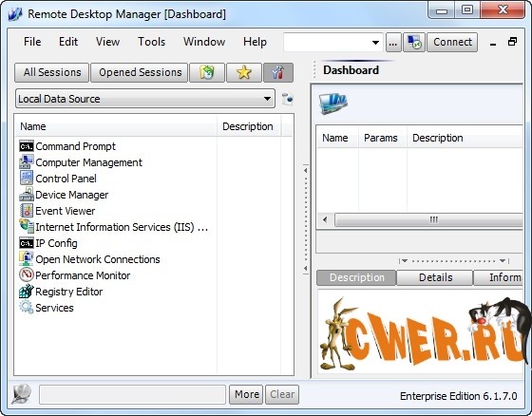This screenshot has height=416, width=532.
Task: Click the Enterprise Edition 6.1.7.0 status text
Action: pos(458,396)
